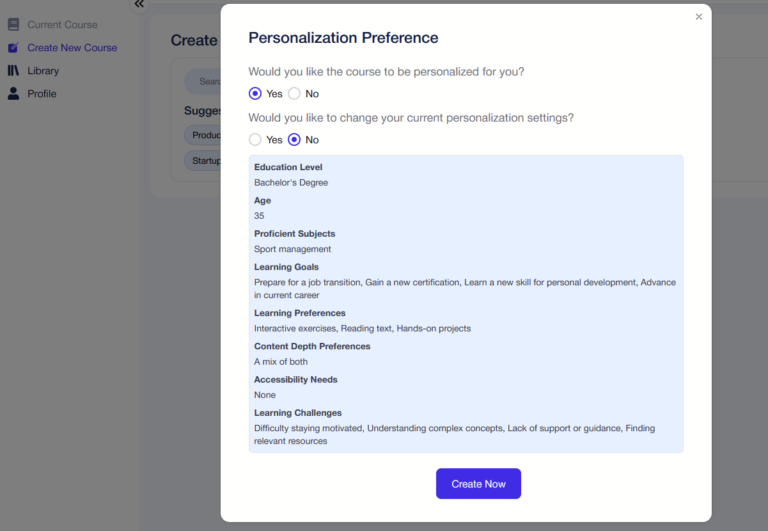Click the Library books icon
Image resolution: width=768 pixels, height=531 pixels.
pos(13,71)
